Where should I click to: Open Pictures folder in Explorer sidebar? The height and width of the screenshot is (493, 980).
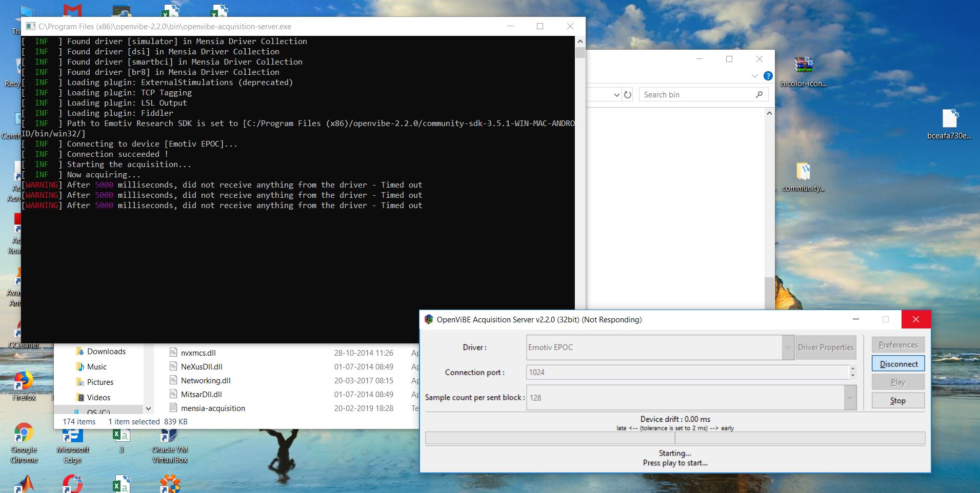[x=94, y=382]
